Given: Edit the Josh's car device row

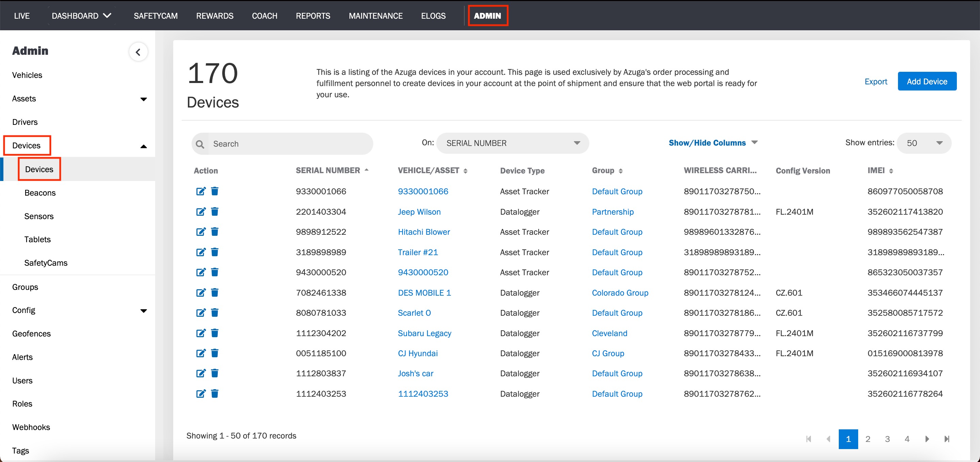Looking at the screenshot, I should point(200,374).
